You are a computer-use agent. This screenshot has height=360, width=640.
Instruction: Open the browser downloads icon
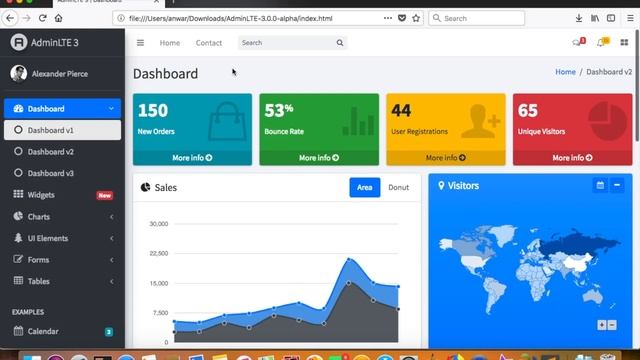click(579, 18)
